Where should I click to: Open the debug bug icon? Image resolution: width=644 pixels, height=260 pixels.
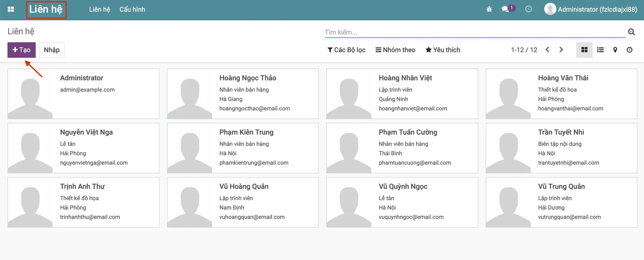pos(489,9)
